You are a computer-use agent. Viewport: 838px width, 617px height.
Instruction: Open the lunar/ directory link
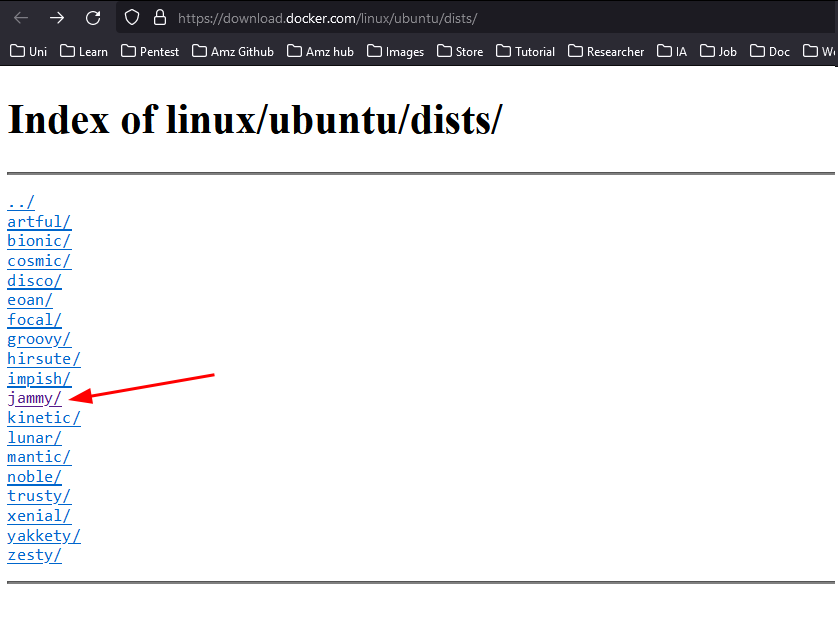(34, 437)
